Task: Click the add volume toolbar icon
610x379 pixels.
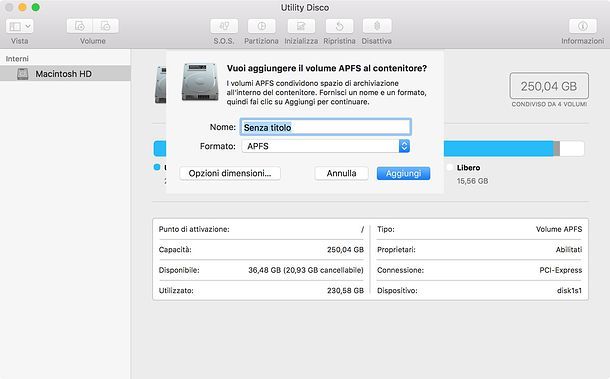Action: coord(80,26)
